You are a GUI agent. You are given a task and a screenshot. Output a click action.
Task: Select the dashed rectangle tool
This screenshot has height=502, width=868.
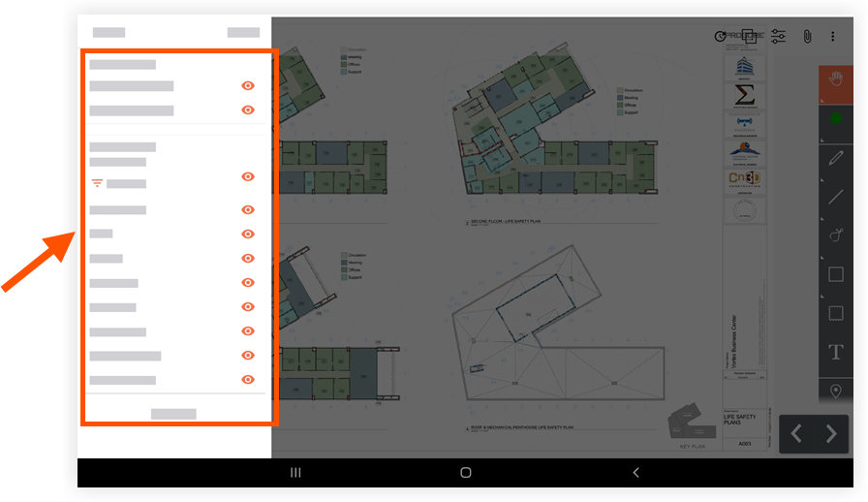coord(836,313)
